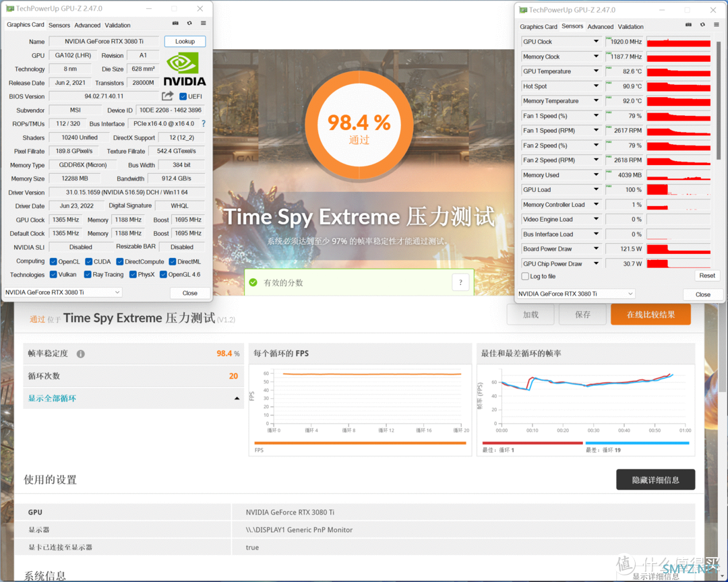
Task: Click the Bus Interface question mark icon
Action: point(204,123)
